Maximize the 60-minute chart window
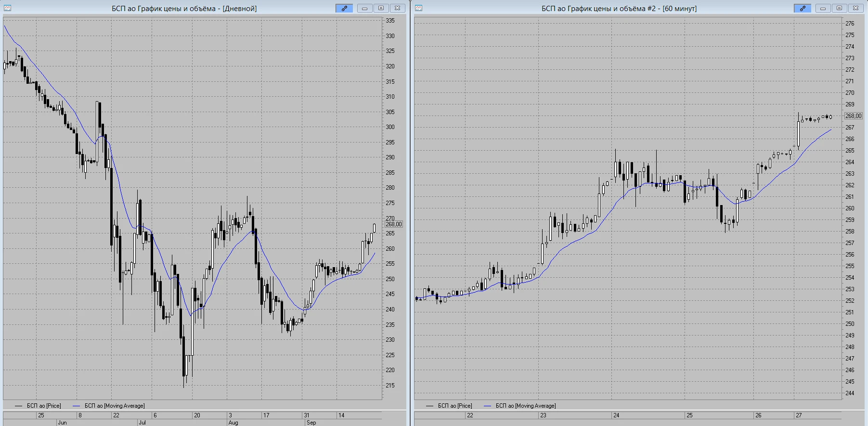868x426 pixels. 840,8
